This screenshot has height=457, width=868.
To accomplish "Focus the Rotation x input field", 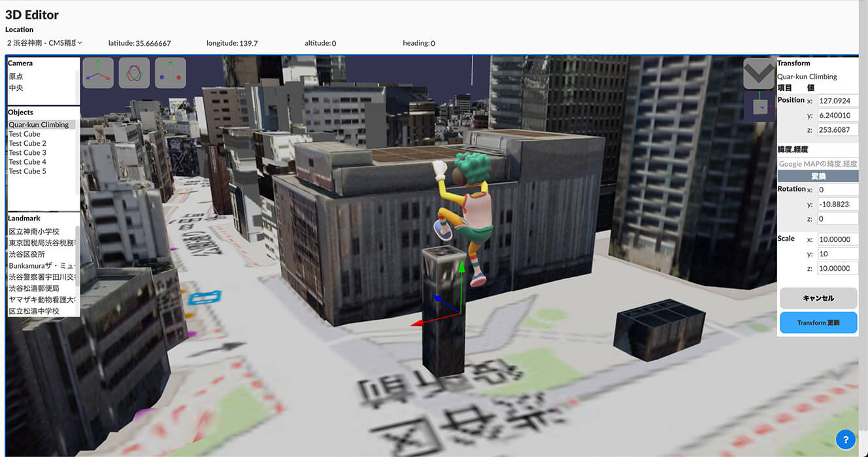I will (x=838, y=190).
